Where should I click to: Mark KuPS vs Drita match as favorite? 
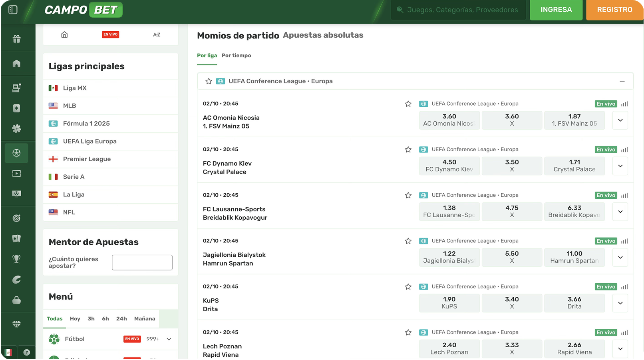(x=408, y=287)
